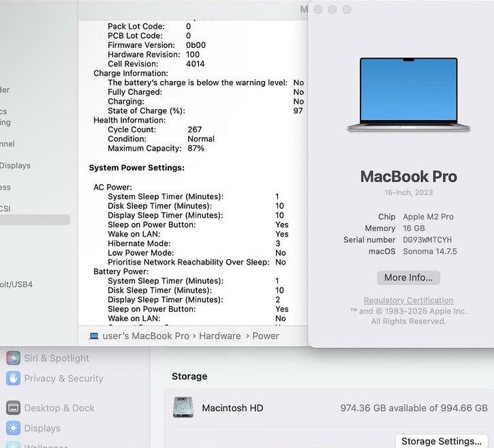Select Graphics/Displays item in System Information sidebar

tap(15, 166)
